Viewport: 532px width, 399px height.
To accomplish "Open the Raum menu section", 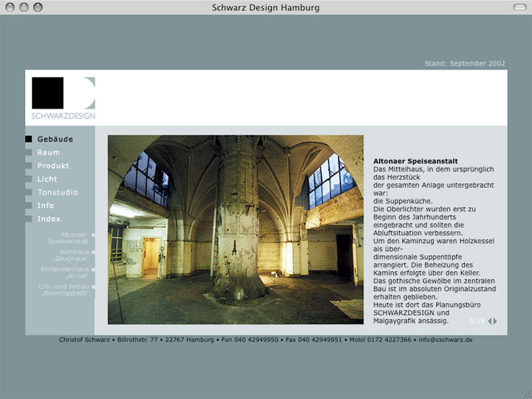I will pos(49,152).
